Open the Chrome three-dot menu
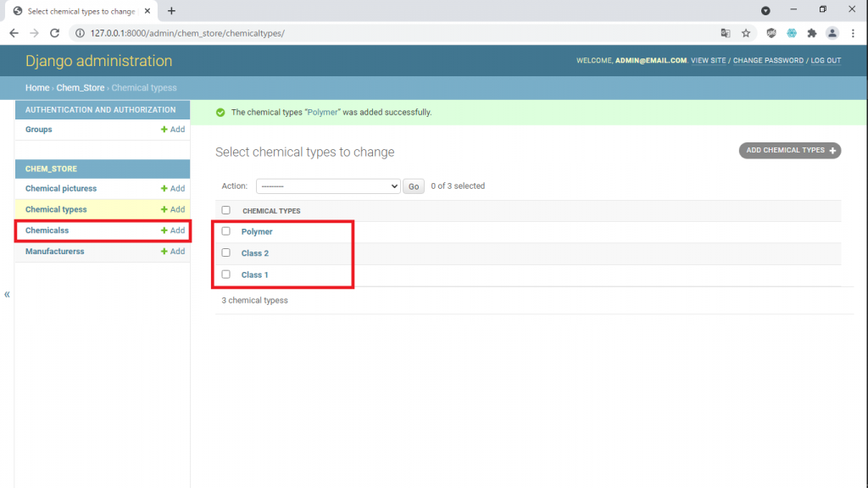This screenshot has height=488, width=868. [853, 33]
